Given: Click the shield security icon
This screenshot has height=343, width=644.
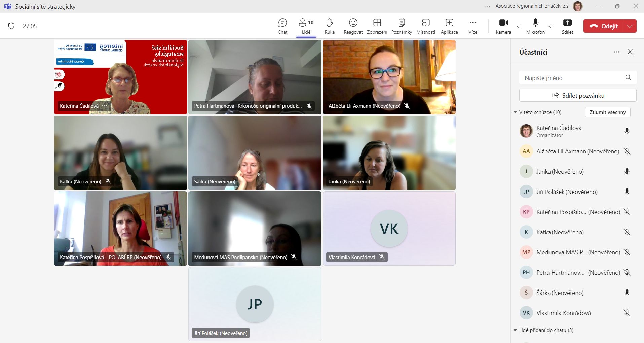Looking at the screenshot, I should coord(11,26).
